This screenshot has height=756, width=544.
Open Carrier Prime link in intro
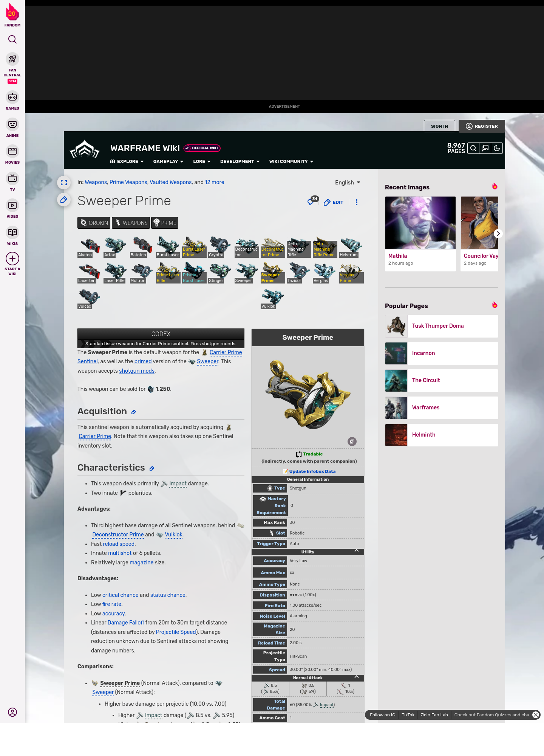click(x=226, y=352)
